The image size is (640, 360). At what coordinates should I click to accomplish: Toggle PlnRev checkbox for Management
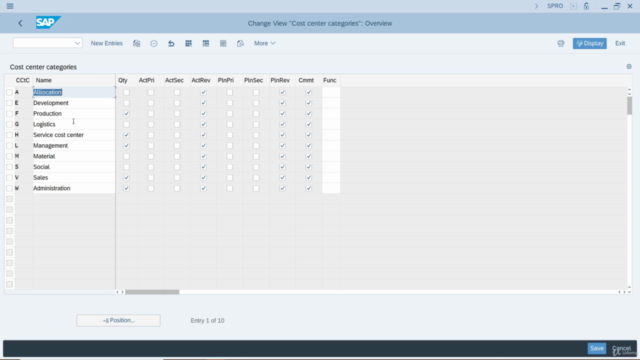282,146
